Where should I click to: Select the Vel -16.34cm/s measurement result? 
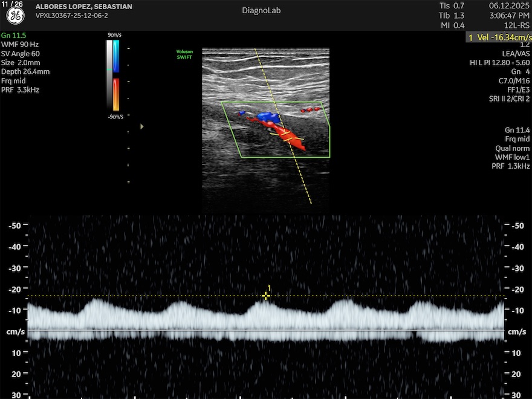(499, 37)
